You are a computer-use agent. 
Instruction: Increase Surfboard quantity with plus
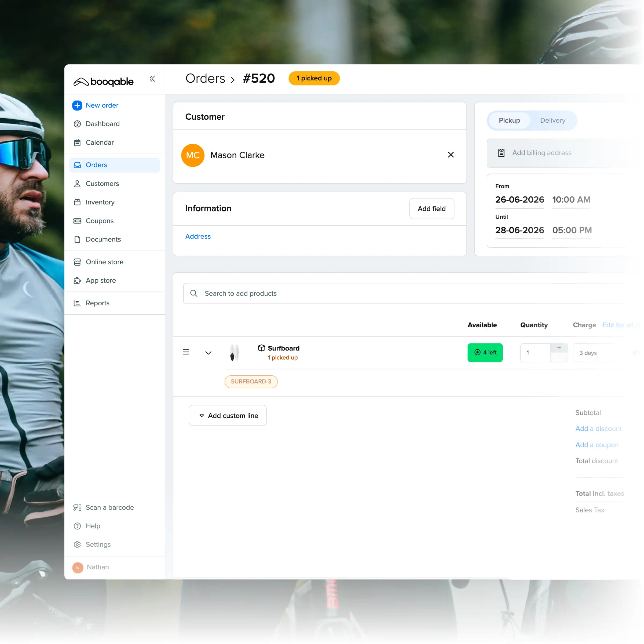[559, 348]
